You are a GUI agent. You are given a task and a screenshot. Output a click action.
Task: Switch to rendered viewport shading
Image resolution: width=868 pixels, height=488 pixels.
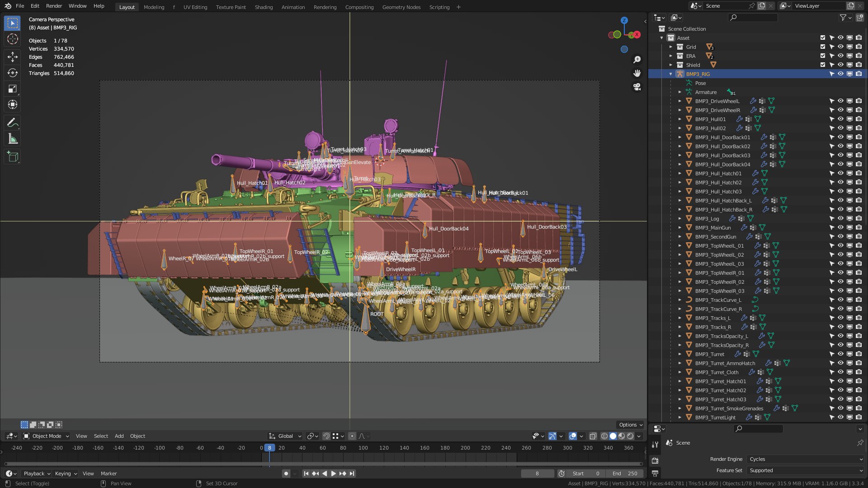click(630, 436)
